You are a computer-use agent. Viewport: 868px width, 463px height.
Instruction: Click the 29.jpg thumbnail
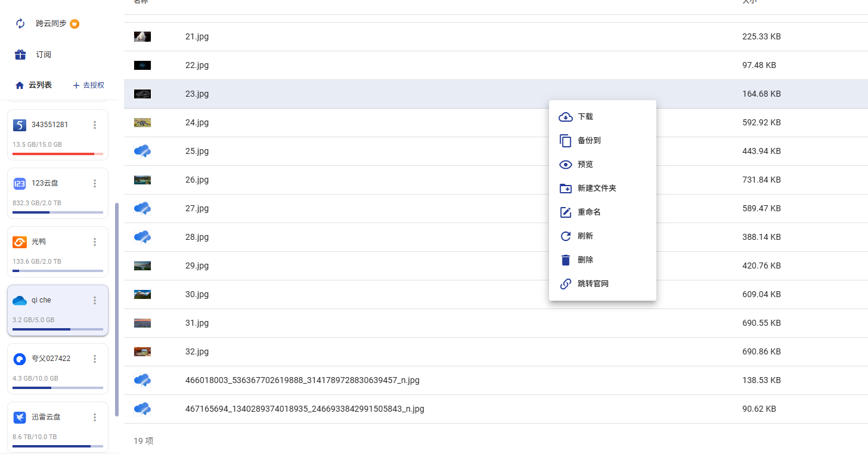[142, 266]
